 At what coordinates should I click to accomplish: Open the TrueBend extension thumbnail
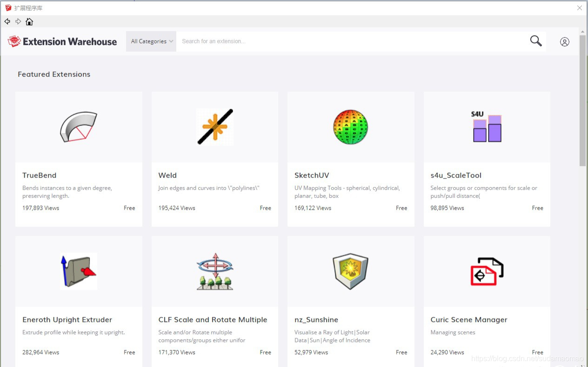click(79, 127)
